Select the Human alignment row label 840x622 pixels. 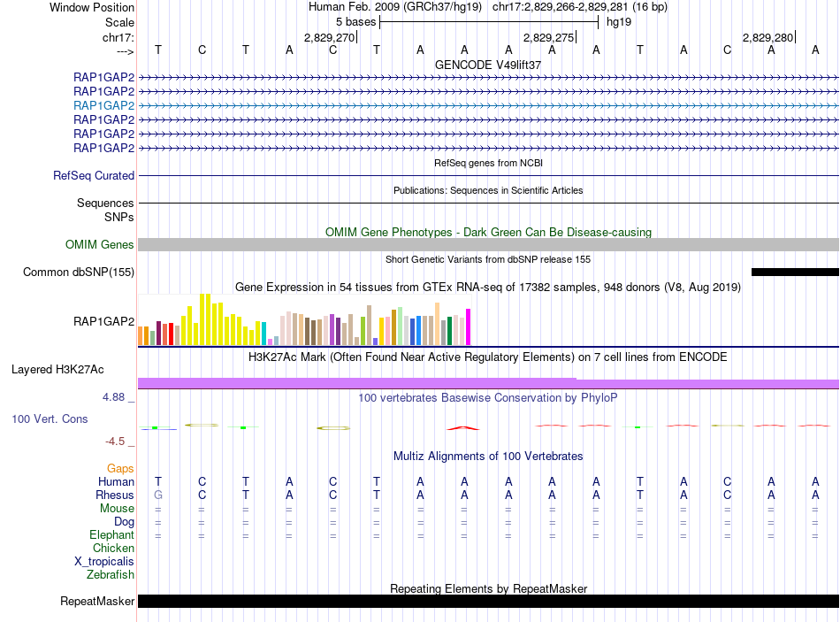[x=116, y=481]
